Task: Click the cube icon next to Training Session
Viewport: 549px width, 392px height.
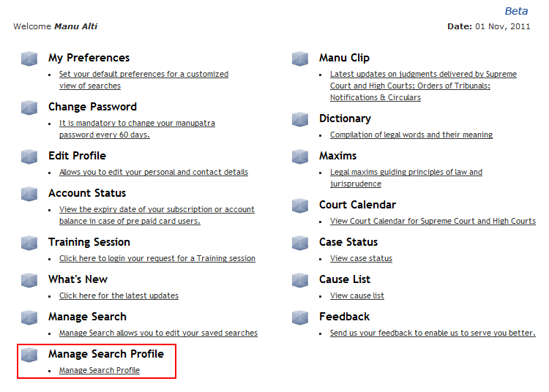Action: (x=29, y=243)
